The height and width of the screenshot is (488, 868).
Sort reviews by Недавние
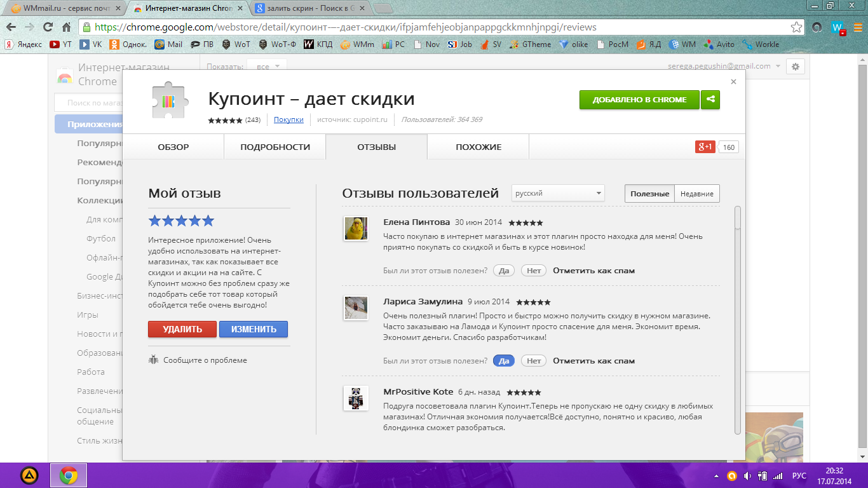click(697, 194)
